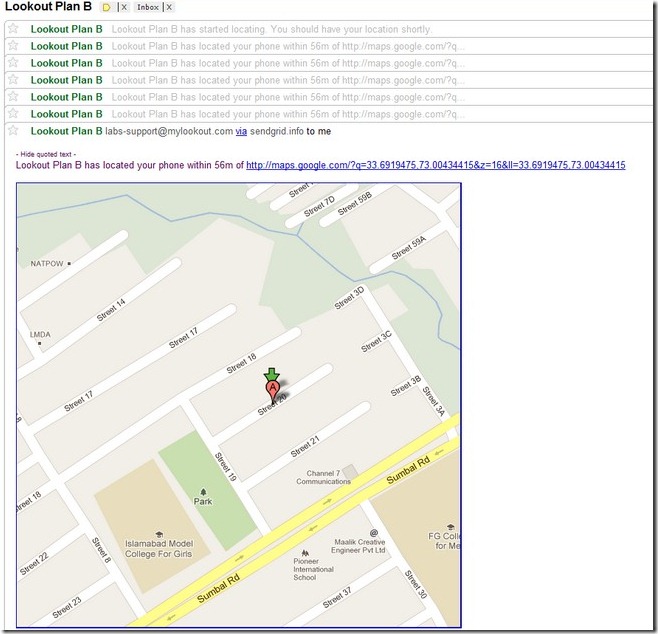This screenshot has width=658, height=634.
Task: Click the Maalik Creative Engineer '@' icon
Action: [373, 533]
